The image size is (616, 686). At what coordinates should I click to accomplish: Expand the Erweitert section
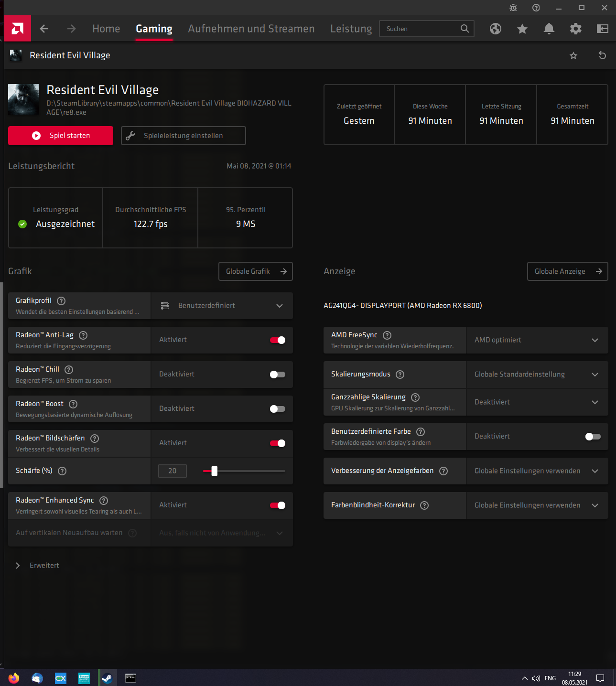(x=38, y=566)
